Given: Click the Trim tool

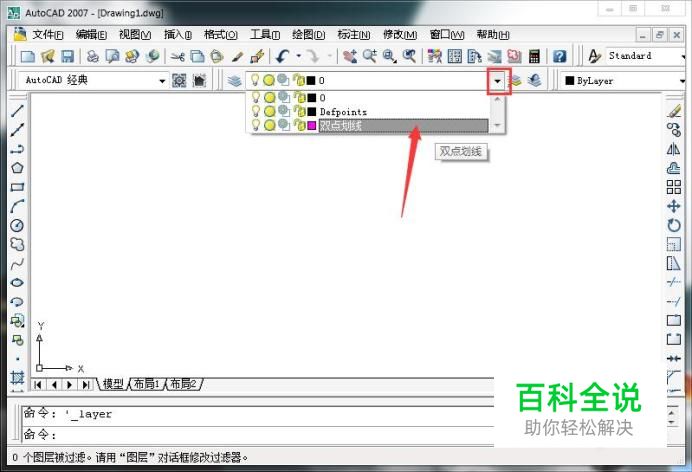Looking at the screenshot, I should (673, 282).
